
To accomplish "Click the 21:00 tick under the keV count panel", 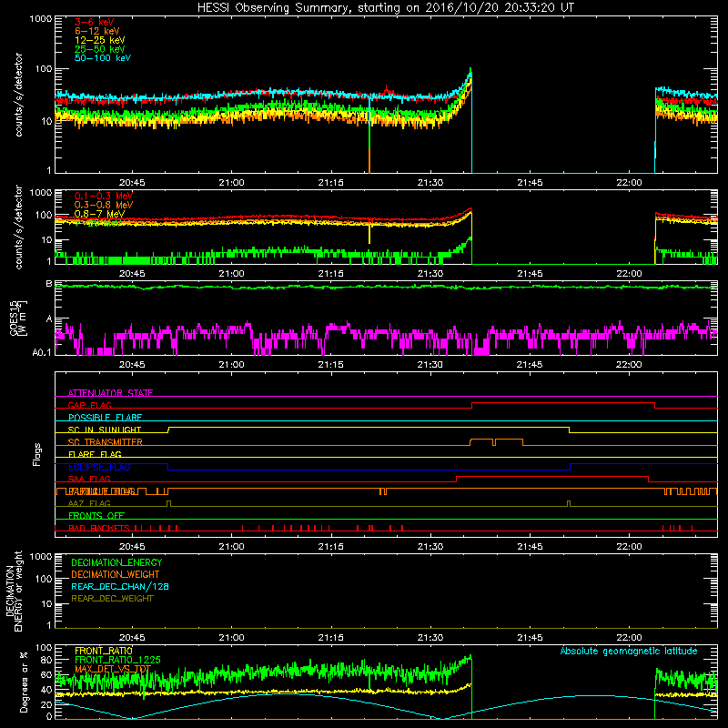I will pos(231,183).
